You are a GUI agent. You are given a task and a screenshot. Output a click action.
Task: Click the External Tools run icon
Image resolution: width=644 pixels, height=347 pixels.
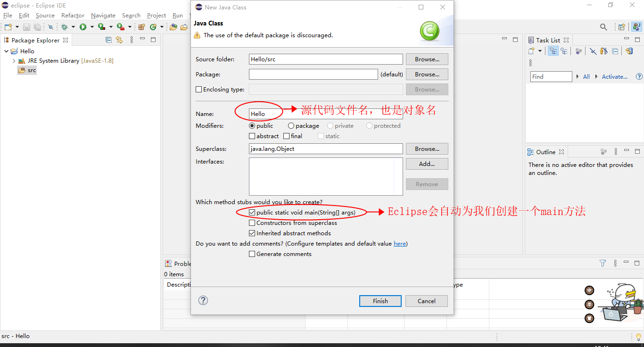pyautogui.click(x=120, y=27)
